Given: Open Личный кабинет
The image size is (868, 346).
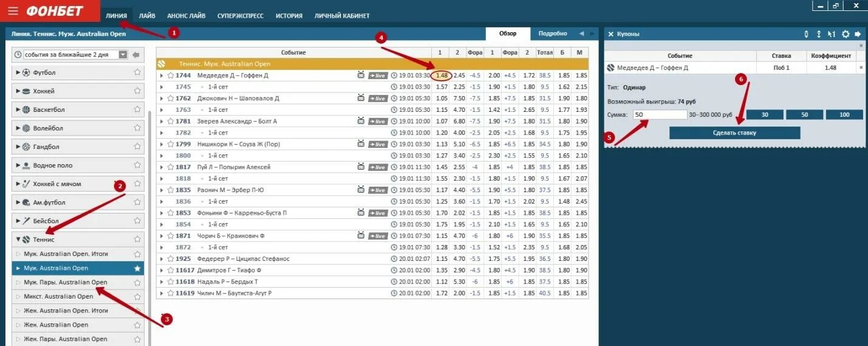Looking at the screenshot, I should (x=342, y=16).
